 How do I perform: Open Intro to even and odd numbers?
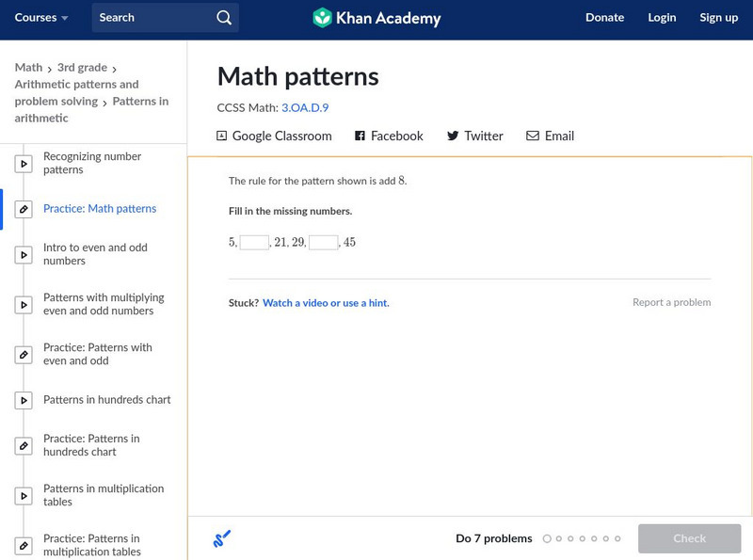click(x=95, y=254)
